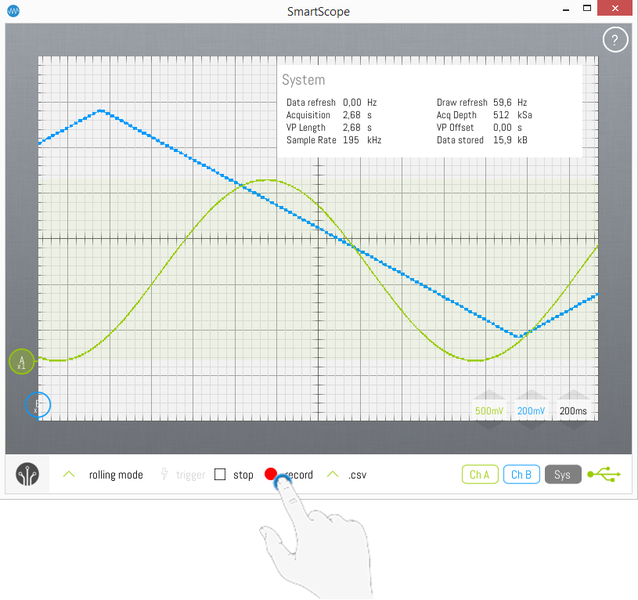Viewport: 638px width, 600px height.
Task: Click the .csv file format label
Action: [x=357, y=475]
